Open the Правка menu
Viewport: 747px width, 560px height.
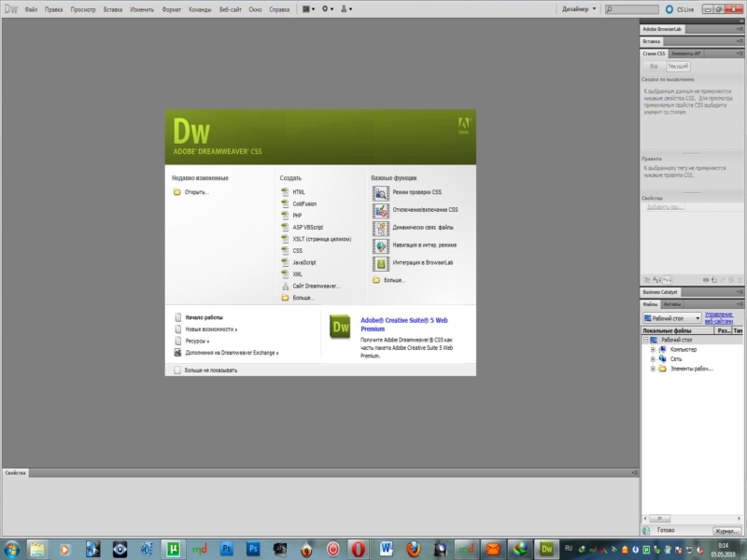click(x=53, y=9)
